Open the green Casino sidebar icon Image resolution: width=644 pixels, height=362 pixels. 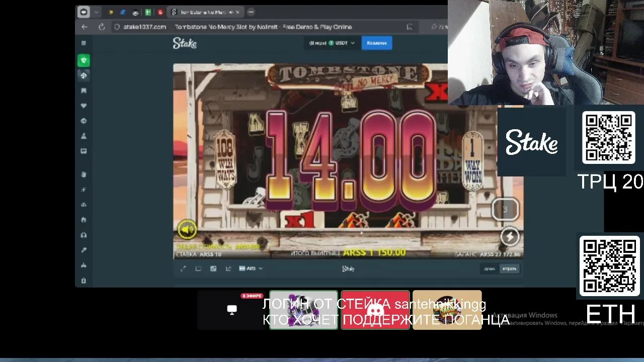tap(84, 60)
